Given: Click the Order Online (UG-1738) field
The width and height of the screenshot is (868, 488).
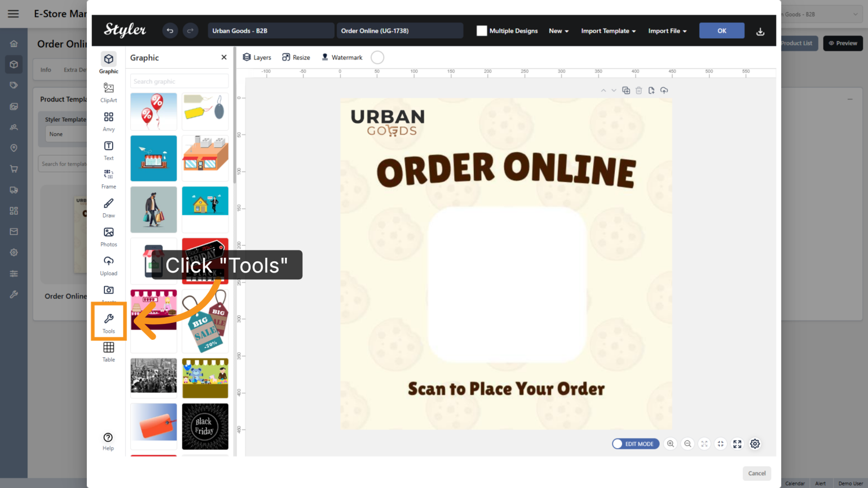Looking at the screenshot, I should click(399, 30).
